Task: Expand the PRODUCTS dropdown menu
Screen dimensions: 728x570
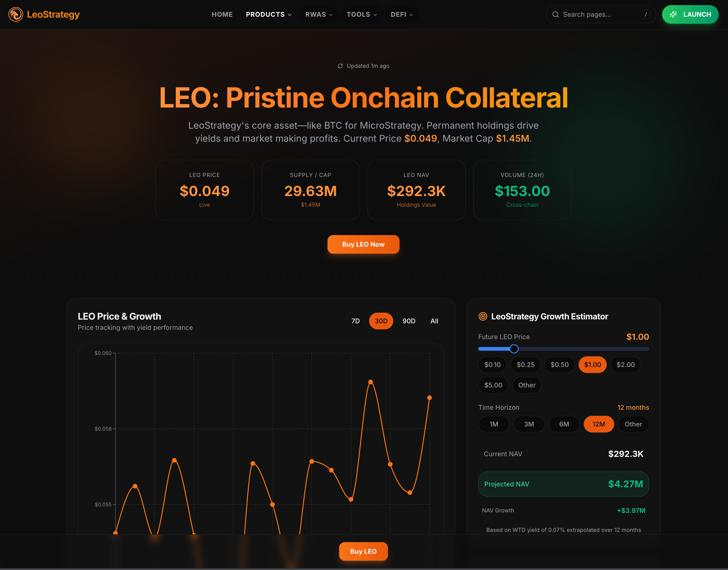Action: click(268, 14)
